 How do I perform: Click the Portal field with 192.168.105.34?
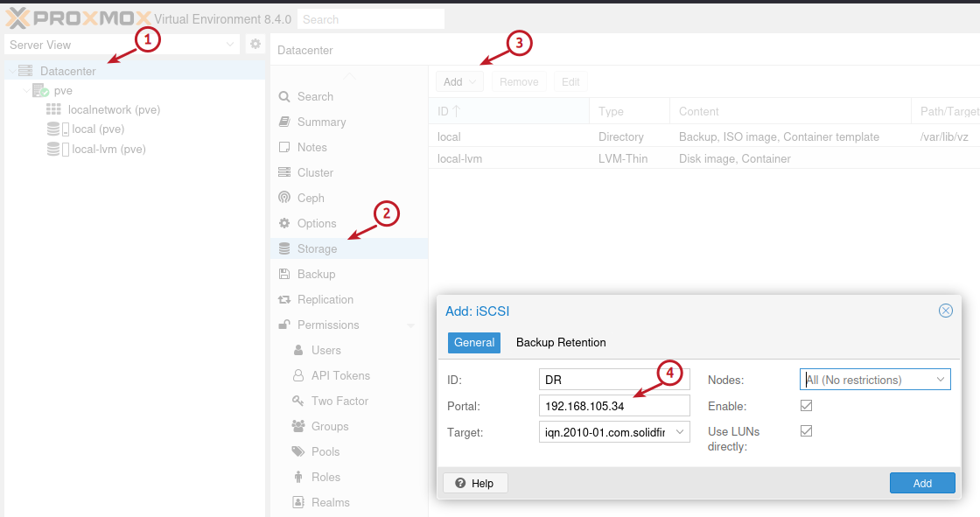pyautogui.click(x=614, y=406)
